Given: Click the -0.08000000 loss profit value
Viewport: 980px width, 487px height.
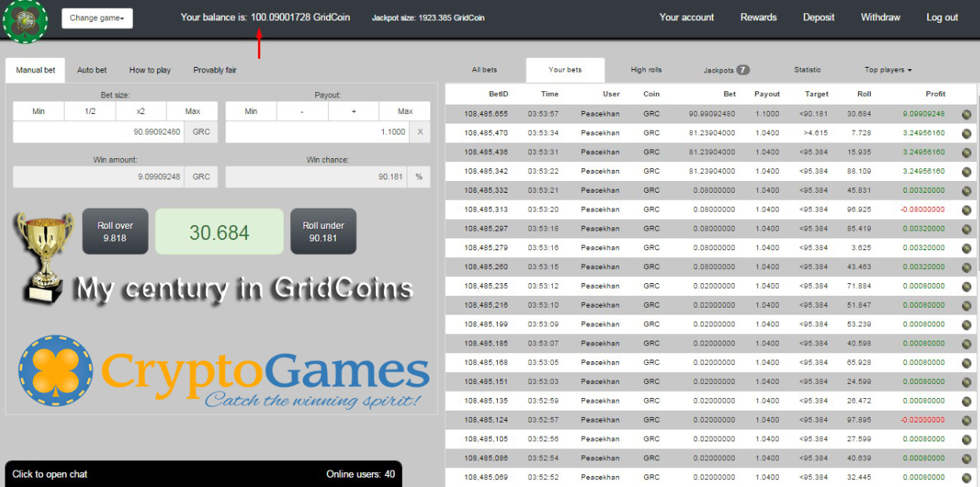Looking at the screenshot, I should (x=923, y=210).
